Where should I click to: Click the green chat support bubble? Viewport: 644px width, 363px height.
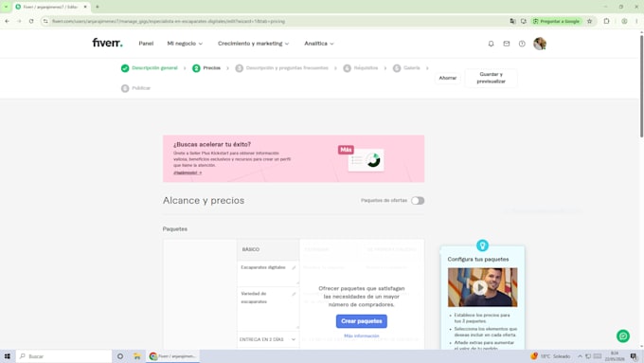622,336
